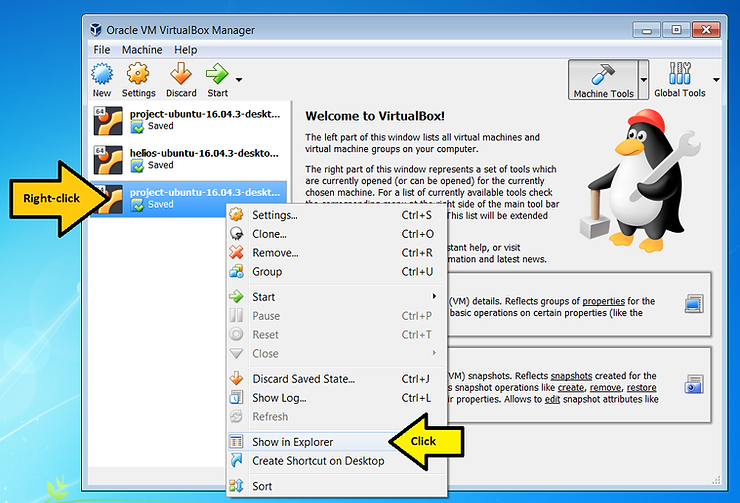Screen dimensions: 740x503
Task: Choose Show Log... in the context menu
Action: (336, 398)
